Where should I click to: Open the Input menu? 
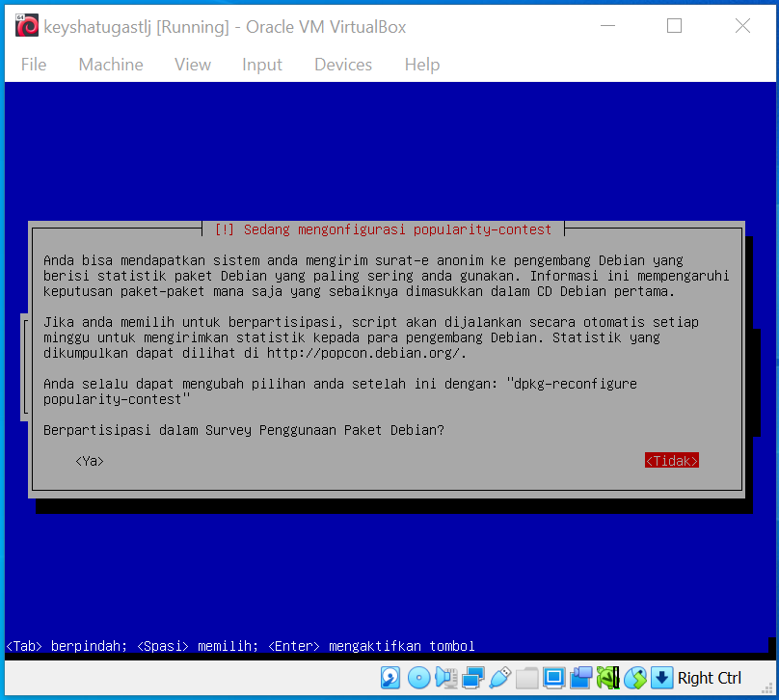(262, 65)
